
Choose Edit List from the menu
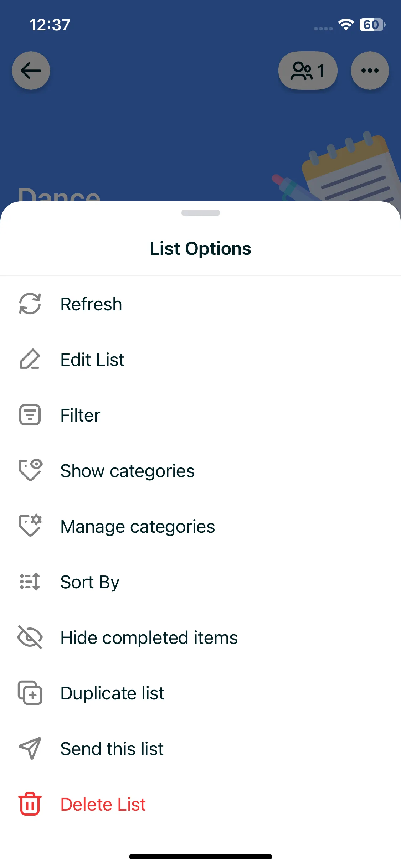(x=92, y=360)
